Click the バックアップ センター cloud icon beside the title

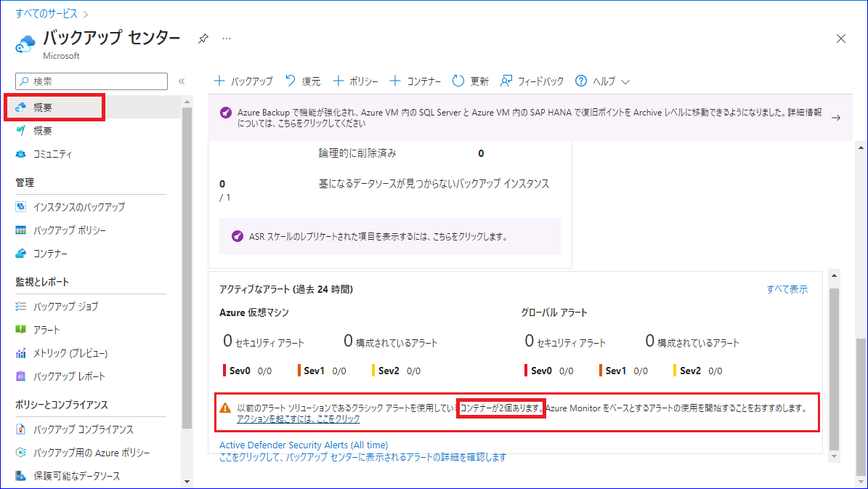tap(25, 44)
